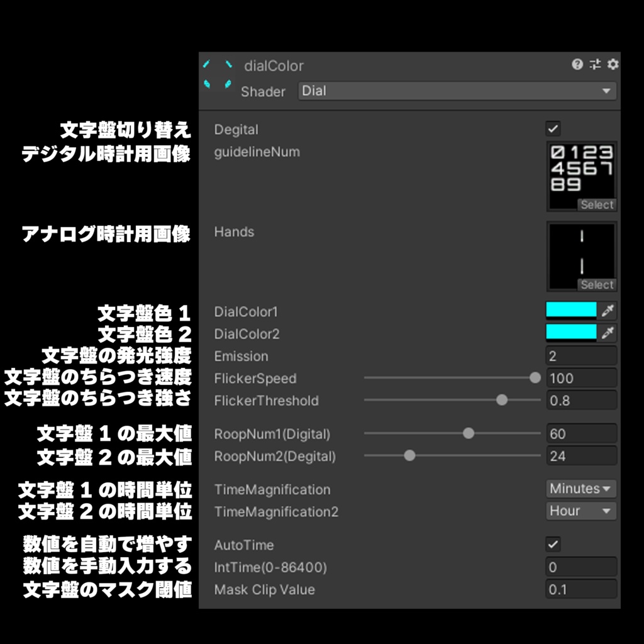Click the RoopNum2(Degital) label
This screenshot has height=644, width=644.
click(x=275, y=457)
